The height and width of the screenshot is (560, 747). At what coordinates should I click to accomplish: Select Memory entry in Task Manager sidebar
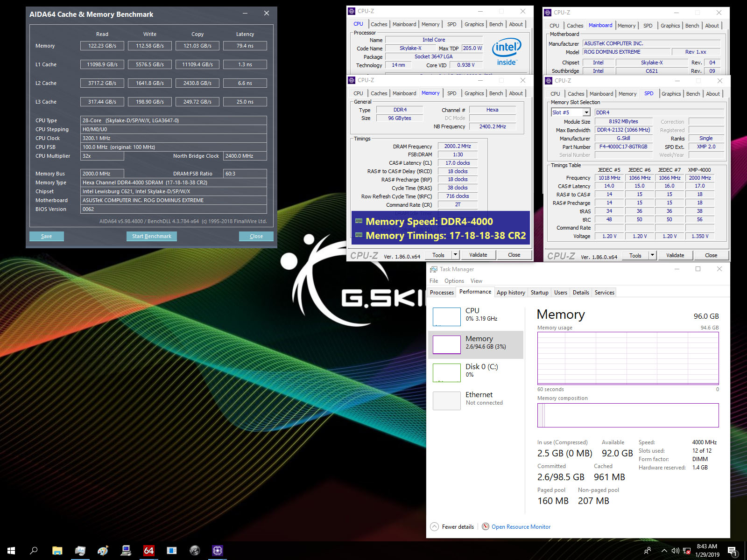coord(476,345)
